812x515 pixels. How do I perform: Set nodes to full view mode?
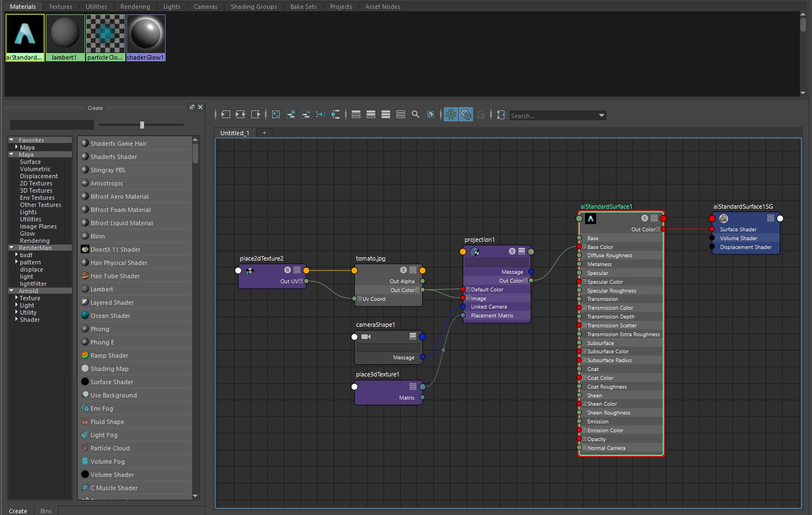click(386, 114)
